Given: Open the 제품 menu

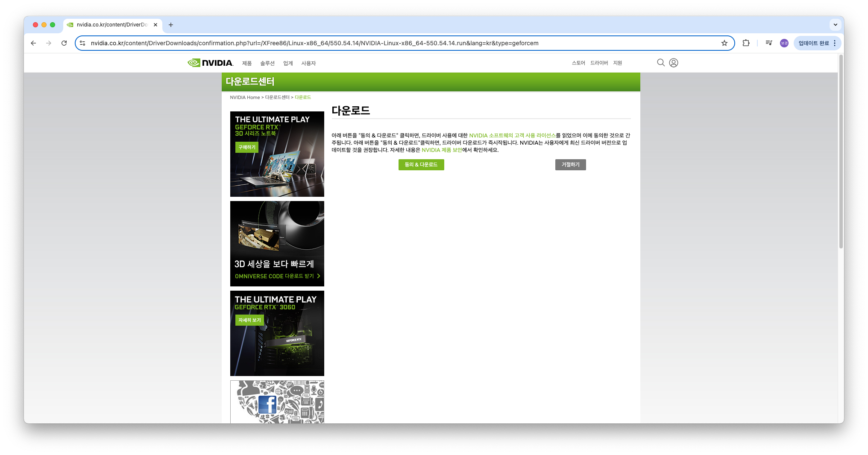Looking at the screenshot, I should click(247, 63).
